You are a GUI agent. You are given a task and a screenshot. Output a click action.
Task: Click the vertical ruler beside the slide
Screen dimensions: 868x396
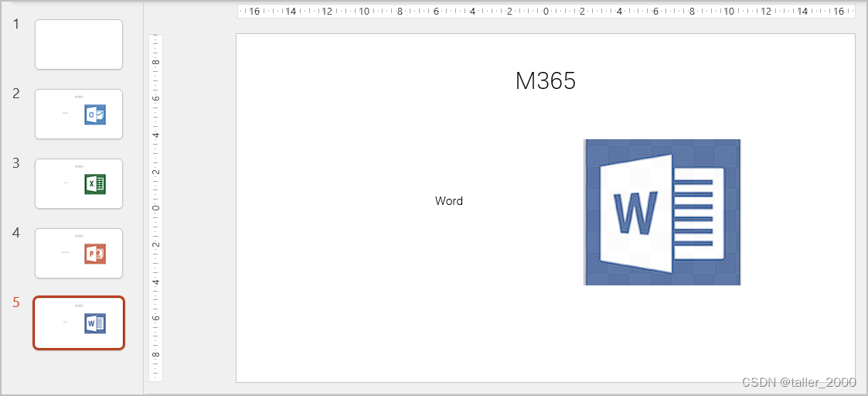tap(156, 208)
